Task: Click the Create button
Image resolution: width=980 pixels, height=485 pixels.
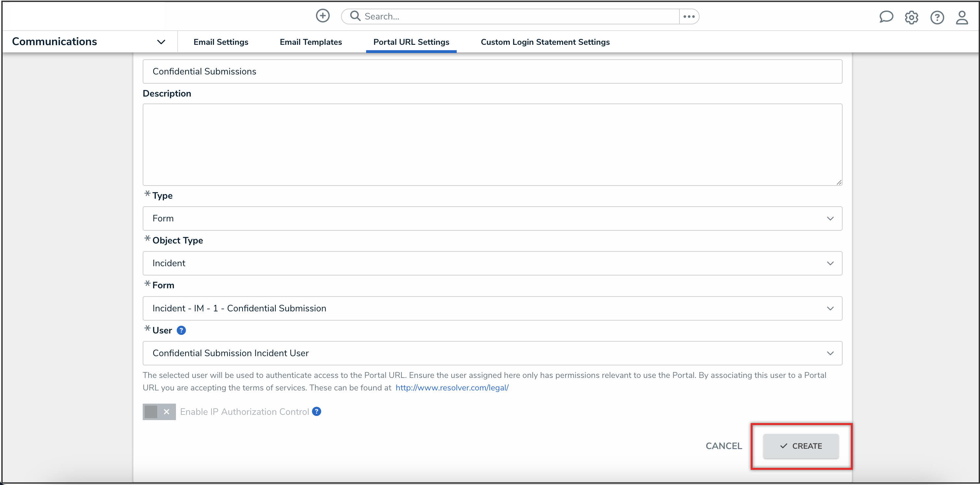Action: 800,446
